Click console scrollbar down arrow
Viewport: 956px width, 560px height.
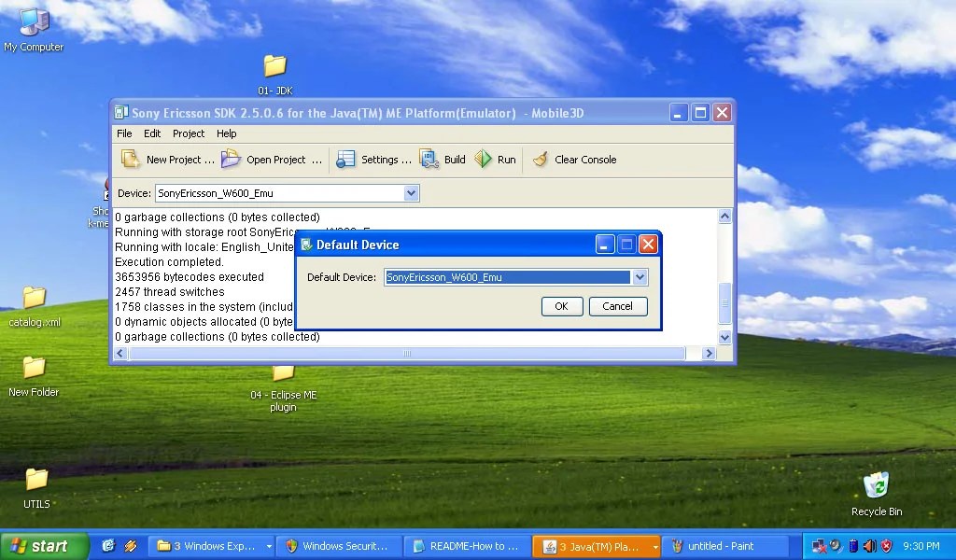click(x=724, y=337)
